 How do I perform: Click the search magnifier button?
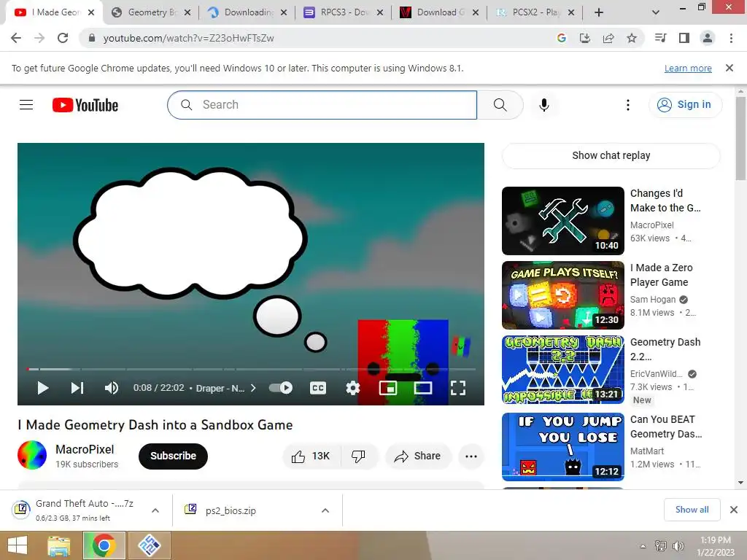pos(500,105)
